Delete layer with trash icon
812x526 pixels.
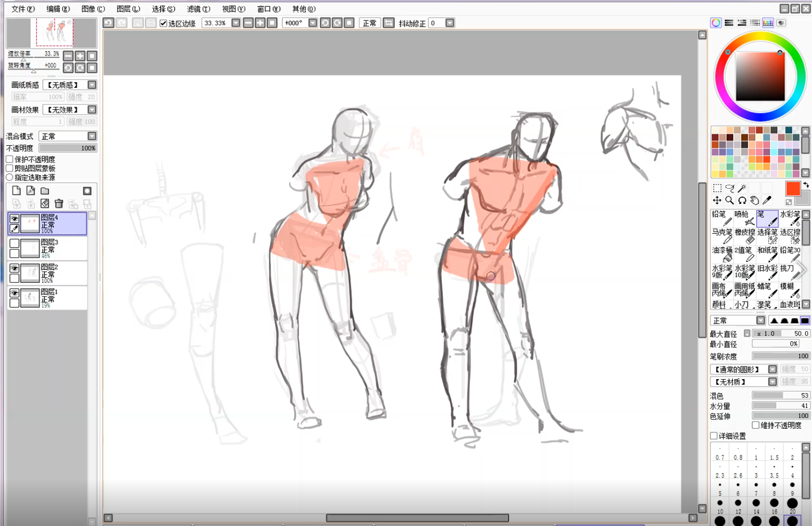point(59,203)
